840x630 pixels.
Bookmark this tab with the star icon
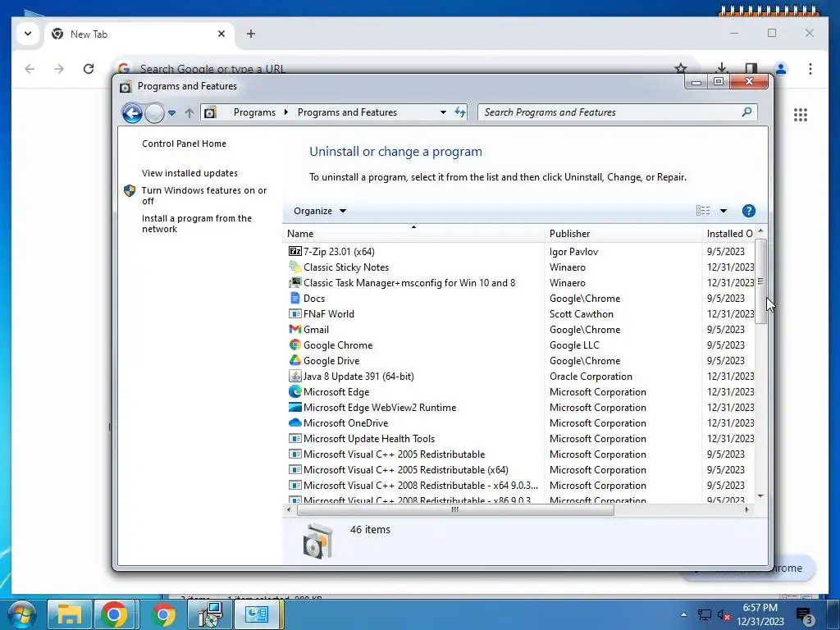click(x=680, y=68)
